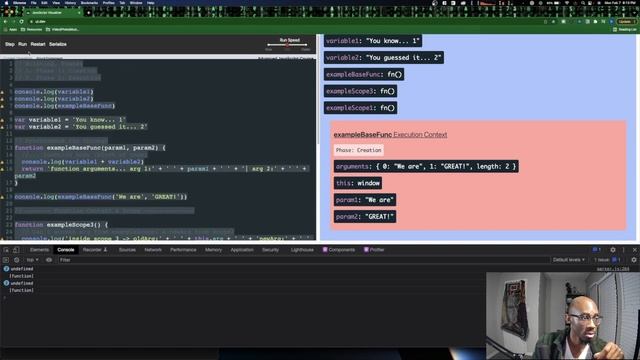The width and height of the screenshot is (640, 360).
Task: Open the Recorder tab
Action: (95, 250)
